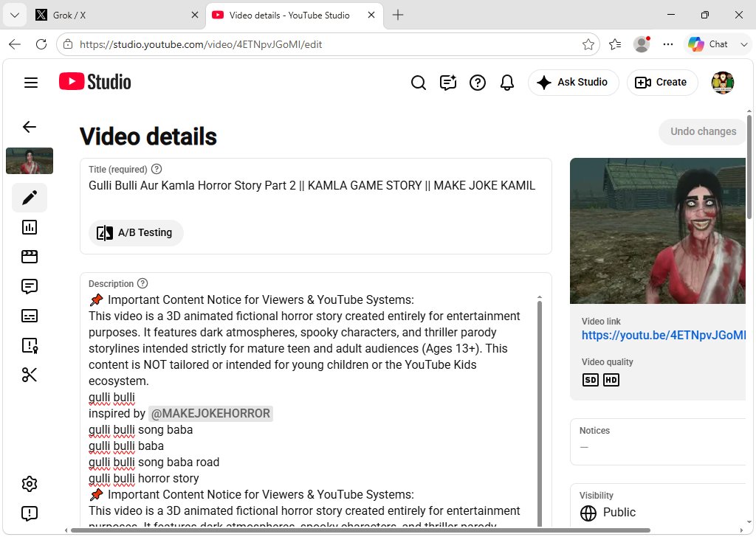The image size is (756, 537).
Task: Click into the video title field
Action: coord(315,186)
